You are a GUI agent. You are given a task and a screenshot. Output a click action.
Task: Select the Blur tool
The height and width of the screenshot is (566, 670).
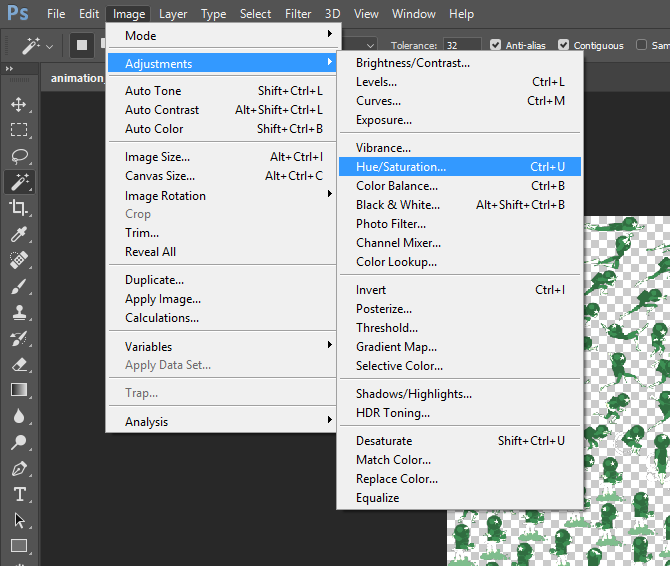(x=19, y=416)
